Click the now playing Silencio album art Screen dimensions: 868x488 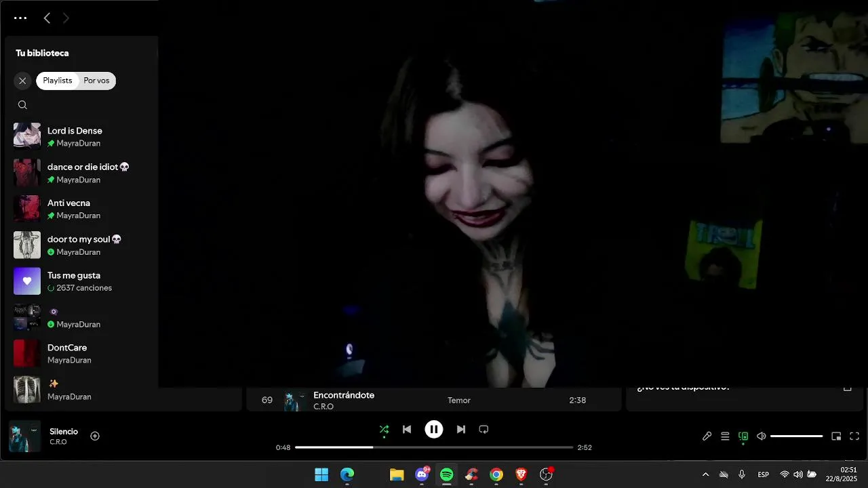coord(24,436)
